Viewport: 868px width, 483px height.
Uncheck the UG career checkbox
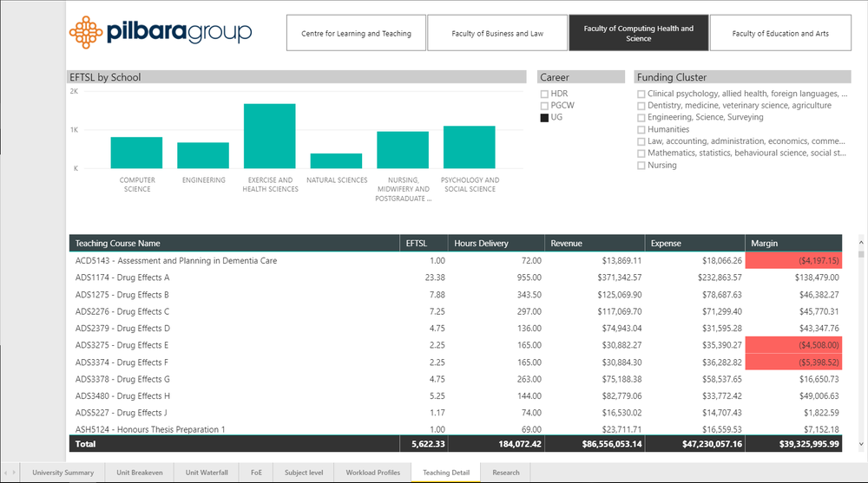pyautogui.click(x=545, y=117)
